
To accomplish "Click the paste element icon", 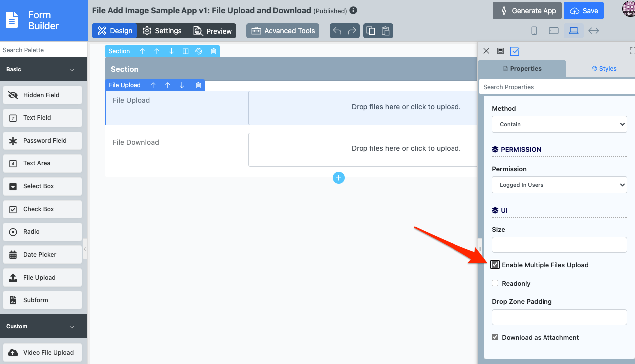I will pos(385,31).
